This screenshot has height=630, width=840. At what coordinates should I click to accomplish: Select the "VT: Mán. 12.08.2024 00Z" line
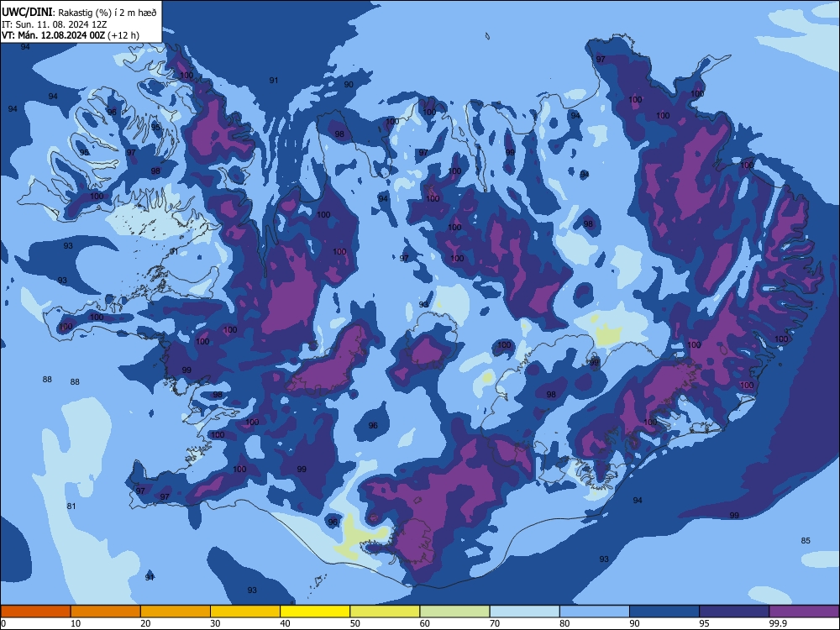[x=53, y=35]
